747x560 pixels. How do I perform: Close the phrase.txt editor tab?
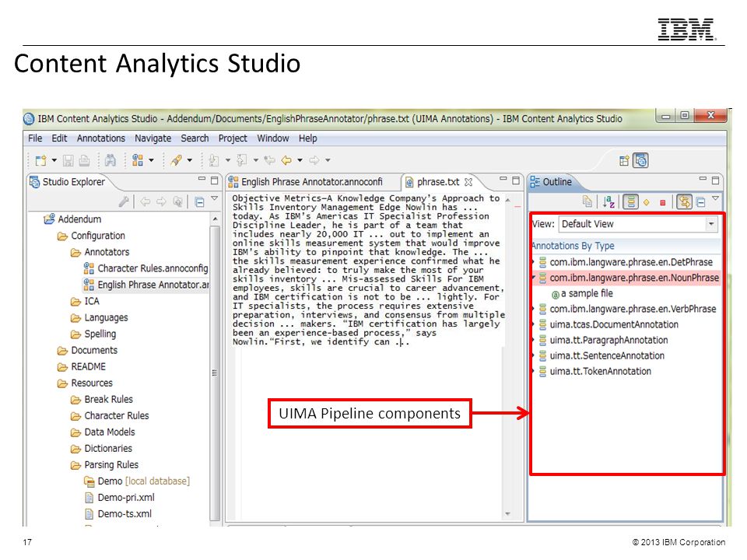(x=468, y=182)
